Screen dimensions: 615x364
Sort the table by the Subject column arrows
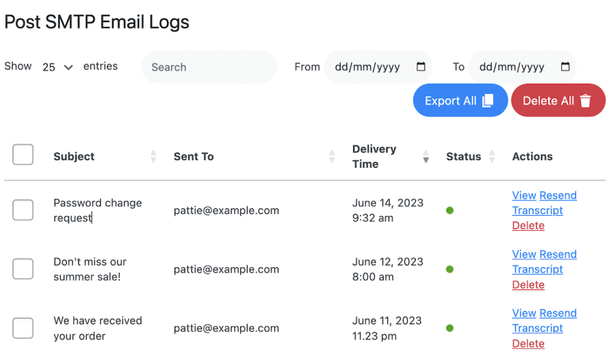click(154, 156)
